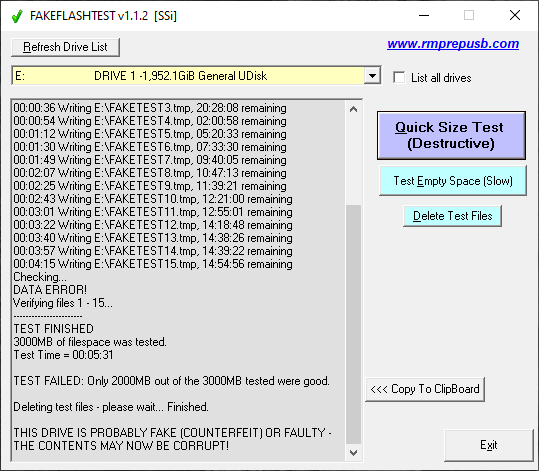The height and width of the screenshot is (471, 539).
Task: Run Test Empty Space (Slow)
Action: point(453,181)
